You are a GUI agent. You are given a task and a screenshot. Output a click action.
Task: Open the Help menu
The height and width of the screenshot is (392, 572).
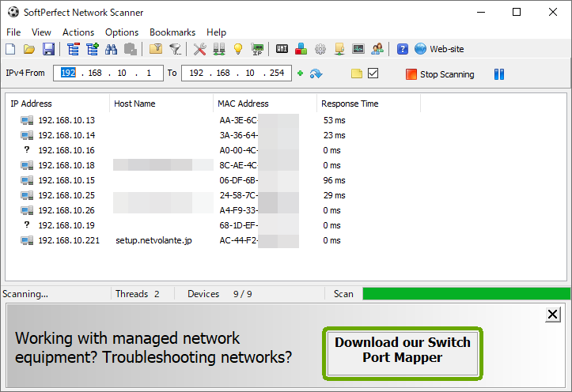coord(216,32)
